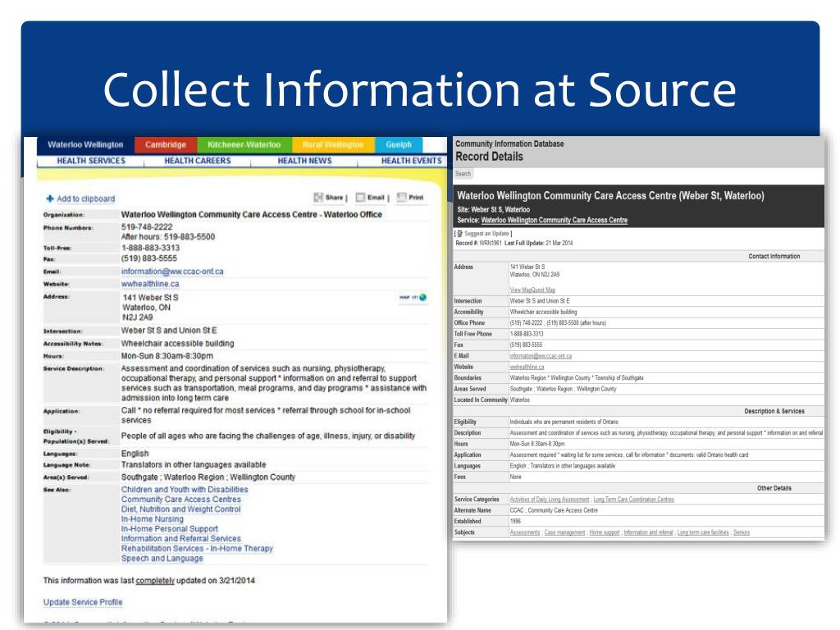Select the after hours number 519-883-5500
Viewport: 840px width, 630px height.
pos(189,237)
